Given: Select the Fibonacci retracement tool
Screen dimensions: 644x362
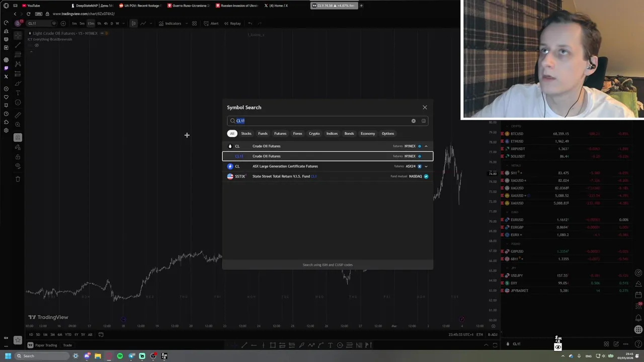Looking at the screenshot, I should (x=18, y=54).
